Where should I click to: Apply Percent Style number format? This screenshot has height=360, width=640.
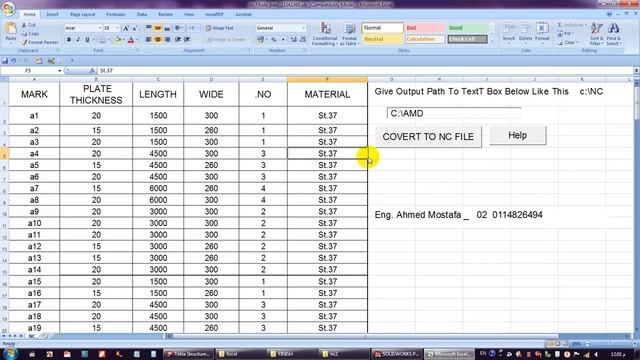pyautogui.click(x=273, y=40)
